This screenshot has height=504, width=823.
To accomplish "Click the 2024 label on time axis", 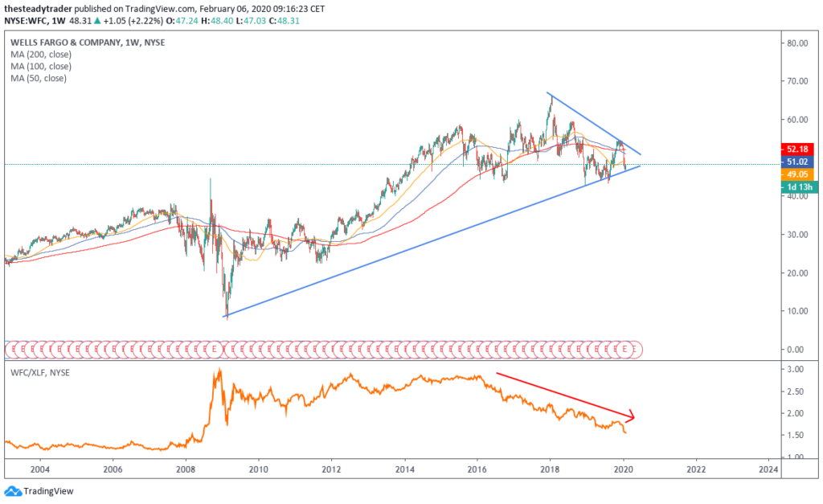I will (769, 469).
